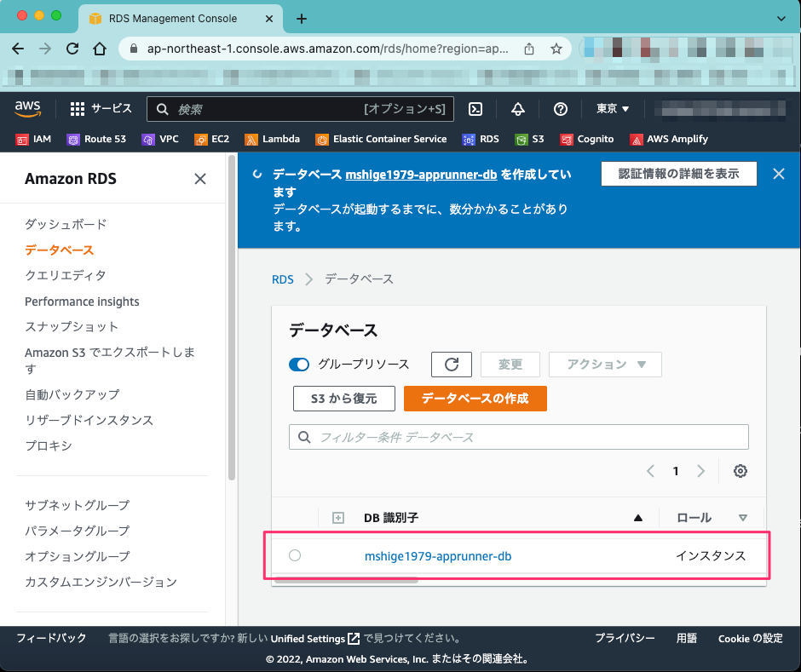Image resolution: width=801 pixels, height=672 pixels.
Task: Open Unified Settings link in footer
Action: click(314, 638)
